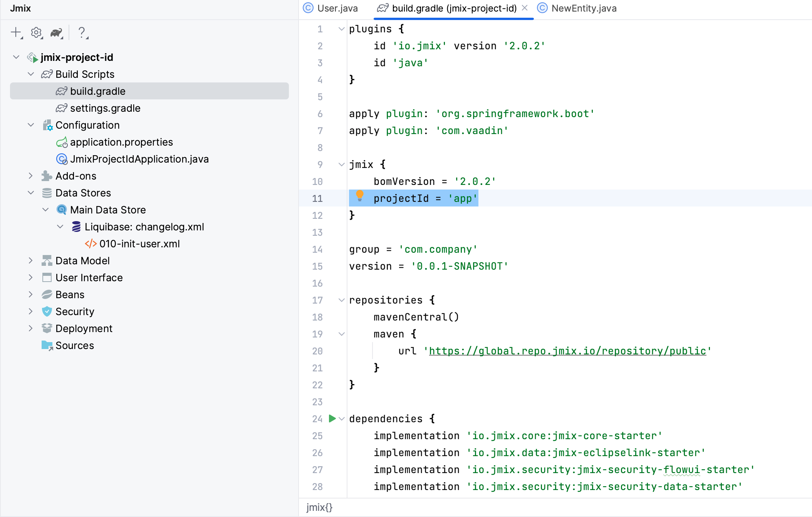Click the build.gradle file icon in tree

click(x=62, y=91)
